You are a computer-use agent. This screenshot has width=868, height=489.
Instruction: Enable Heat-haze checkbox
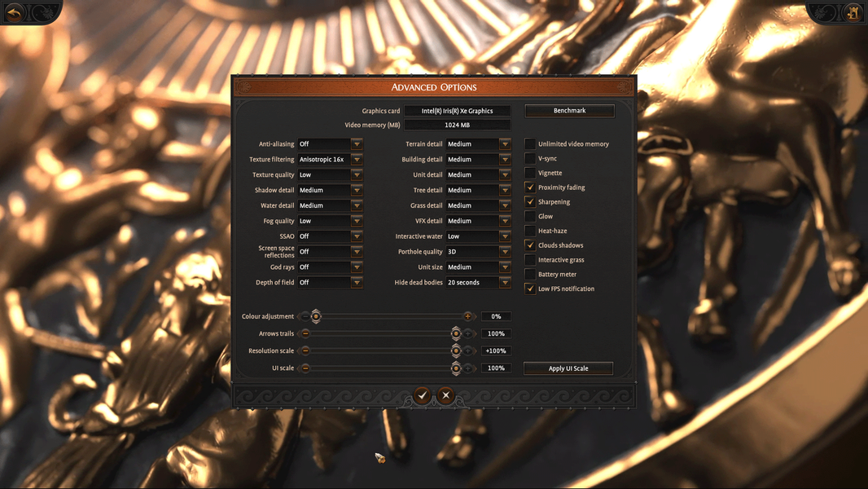pos(530,231)
